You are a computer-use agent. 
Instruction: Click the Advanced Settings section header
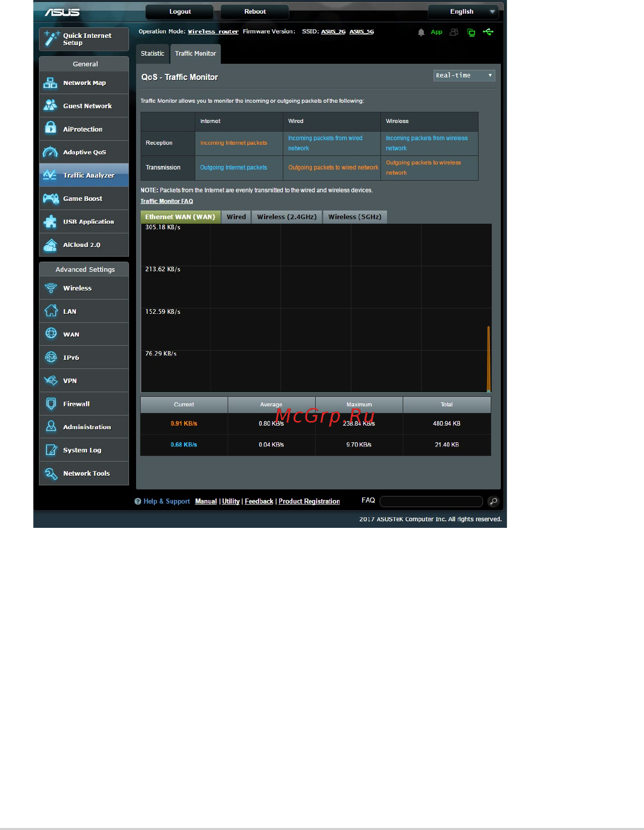(84, 269)
